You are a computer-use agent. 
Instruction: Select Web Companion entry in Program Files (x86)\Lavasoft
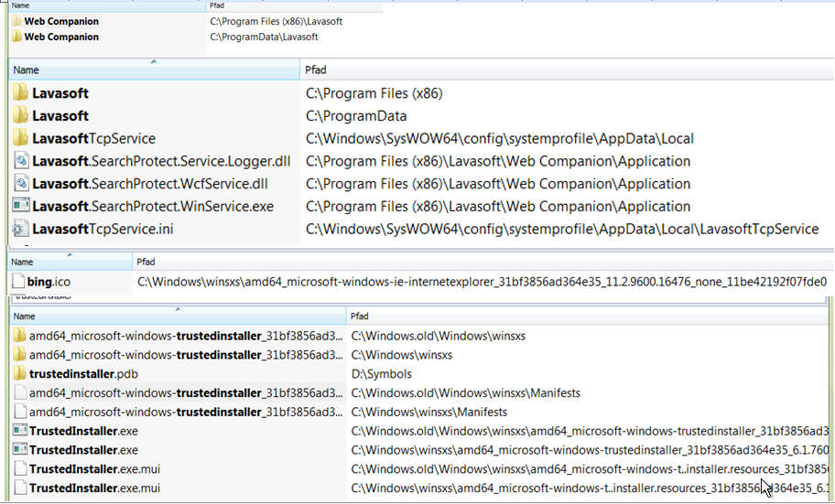coord(61,21)
